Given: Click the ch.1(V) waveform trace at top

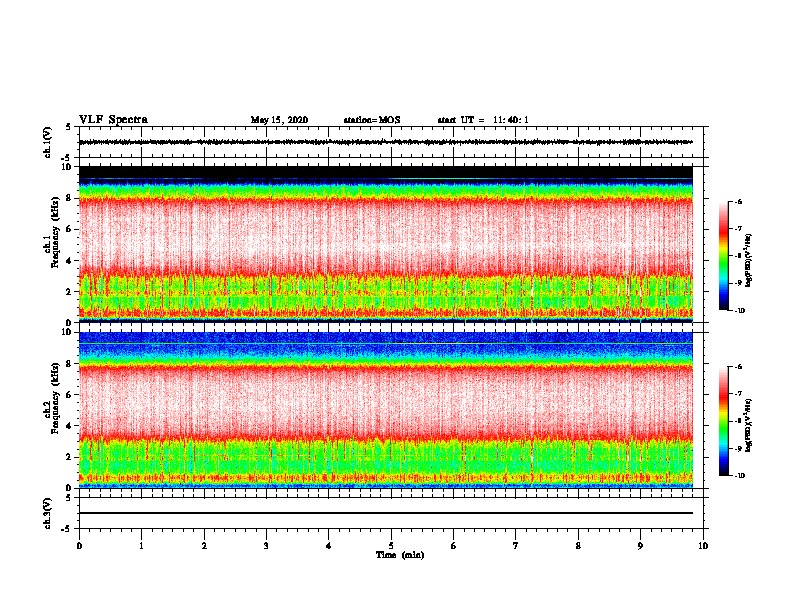Looking at the screenshot, I should pos(386,142).
